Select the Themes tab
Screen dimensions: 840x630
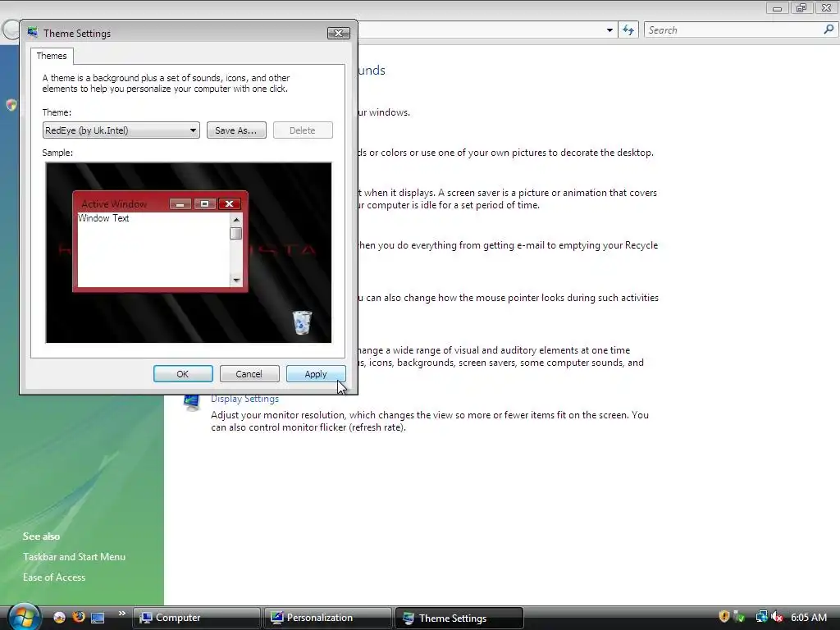(52, 56)
